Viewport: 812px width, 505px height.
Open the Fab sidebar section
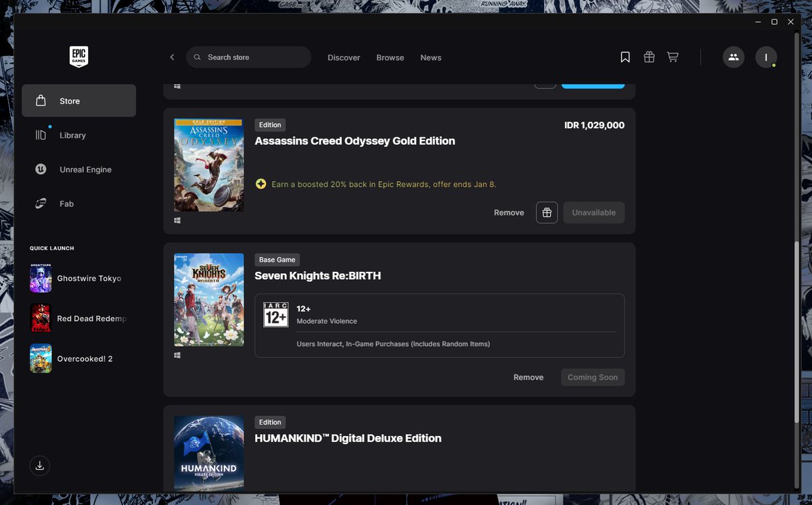[78, 203]
